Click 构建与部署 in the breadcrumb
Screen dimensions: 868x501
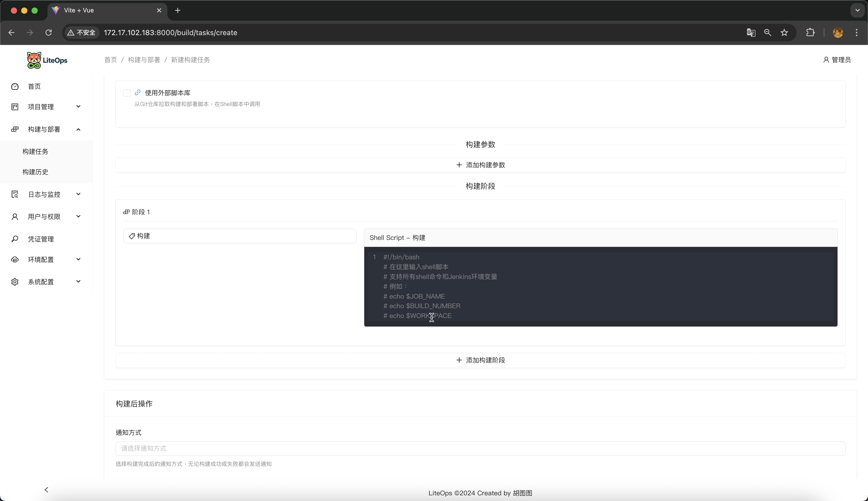pyautogui.click(x=144, y=60)
